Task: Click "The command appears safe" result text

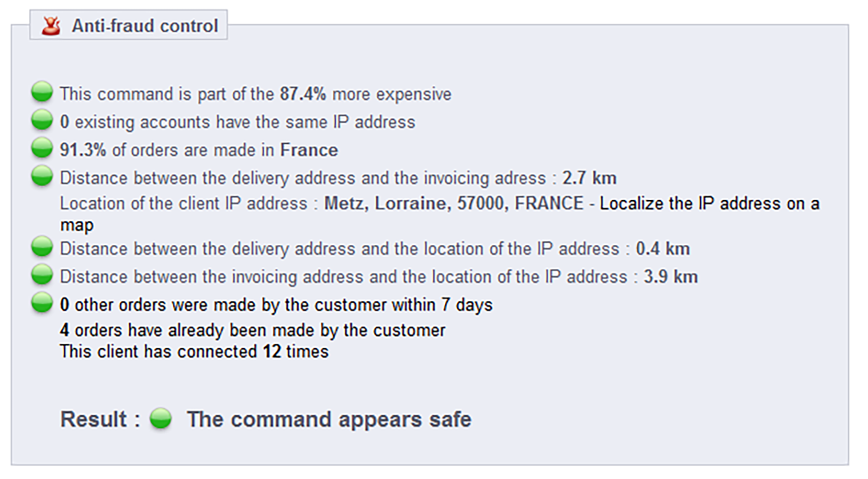Action: tap(329, 419)
